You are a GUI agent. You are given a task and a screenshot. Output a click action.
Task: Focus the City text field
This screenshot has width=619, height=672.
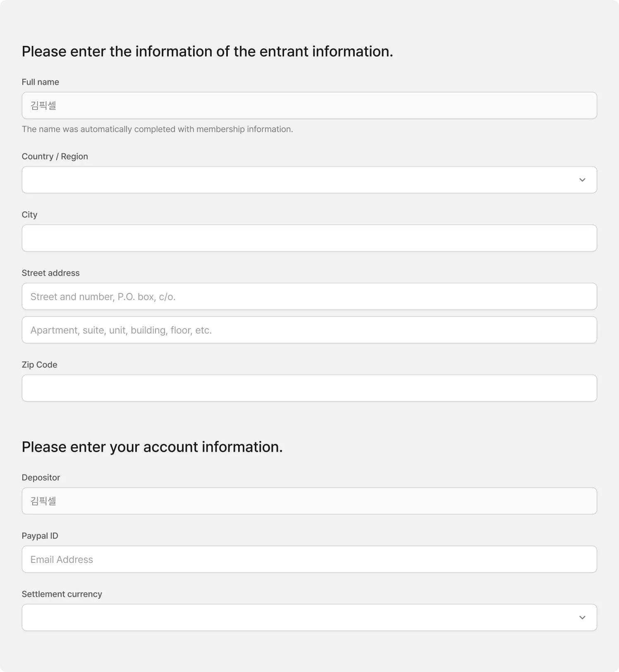pos(309,238)
